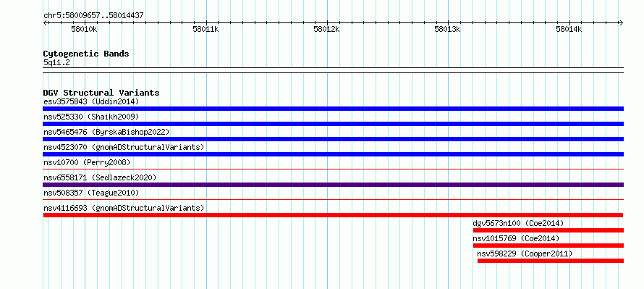The height and width of the screenshot is (289, 644).
Task: Click the red bar under nsv4116693
Action: pyautogui.click(x=333, y=215)
